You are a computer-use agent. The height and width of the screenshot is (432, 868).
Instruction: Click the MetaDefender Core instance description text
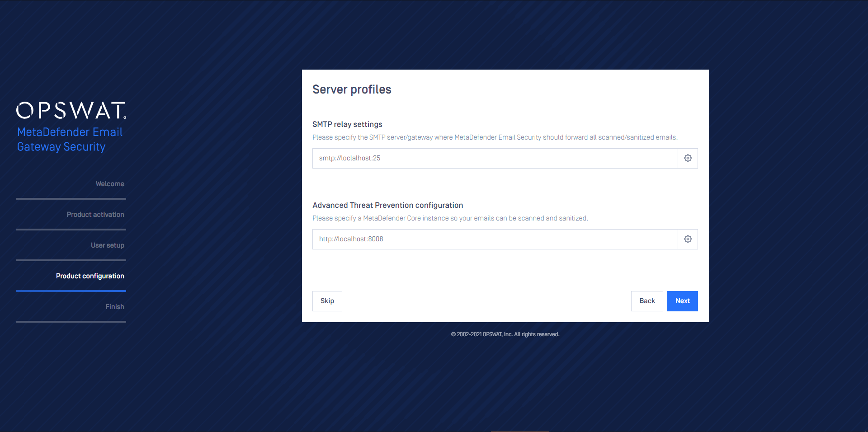pyautogui.click(x=450, y=218)
